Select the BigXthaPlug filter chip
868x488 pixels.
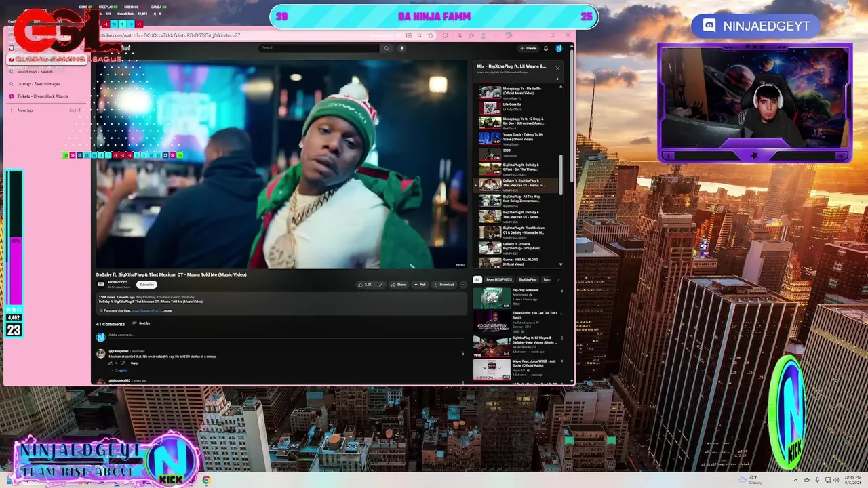coord(528,279)
